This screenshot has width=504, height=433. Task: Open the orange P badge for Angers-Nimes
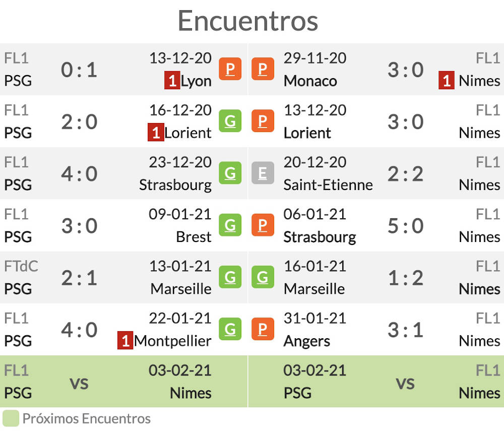263,329
